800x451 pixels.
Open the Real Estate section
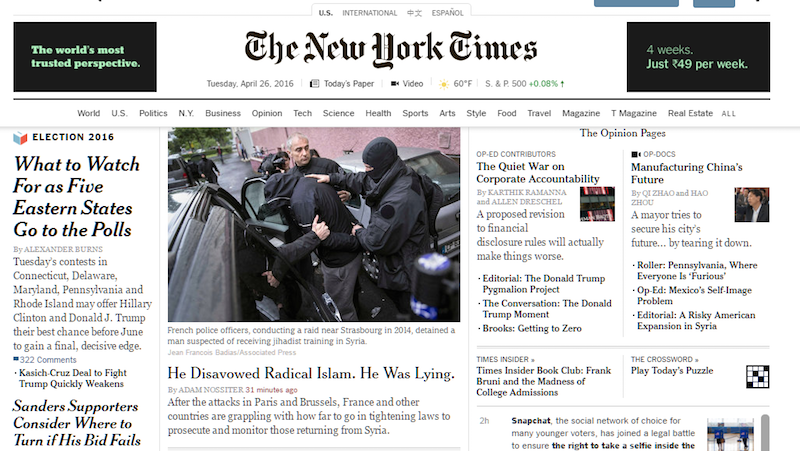click(690, 113)
